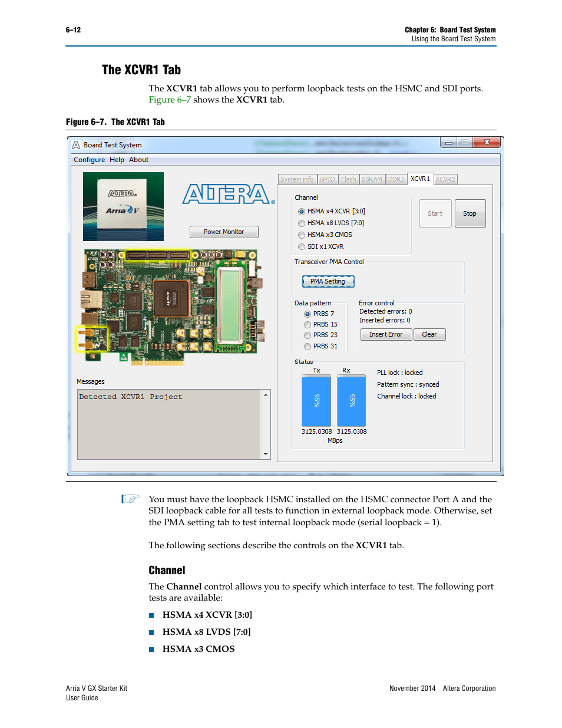Click the Messages scrollbar up arrow

coord(266,394)
